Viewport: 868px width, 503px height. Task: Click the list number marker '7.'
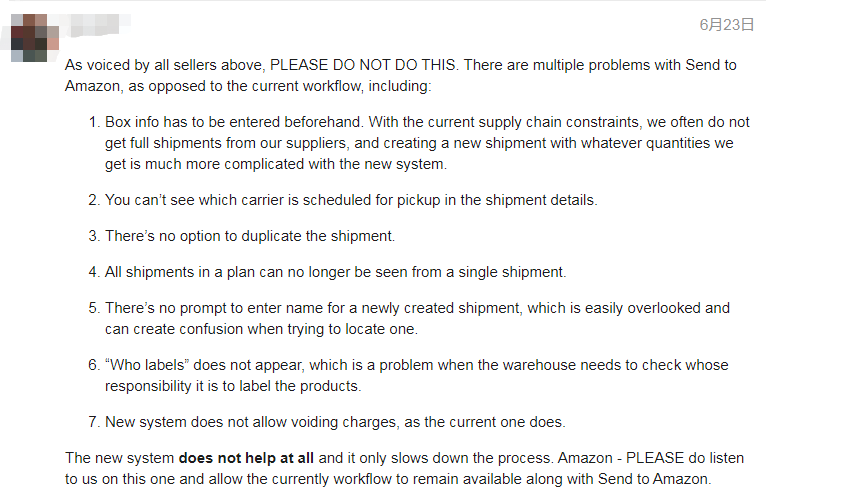click(94, 422)
